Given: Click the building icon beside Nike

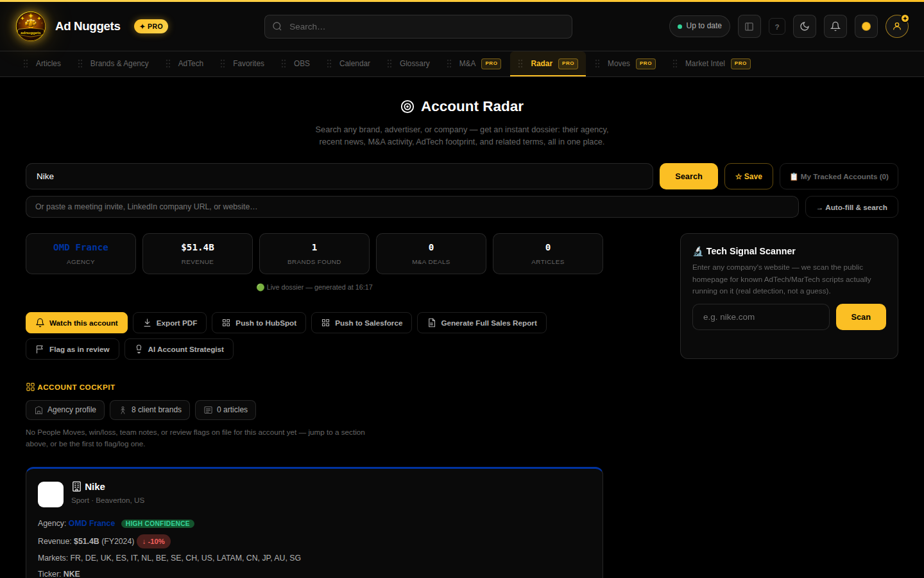Looking at the screenshot, I should (76, 487).
